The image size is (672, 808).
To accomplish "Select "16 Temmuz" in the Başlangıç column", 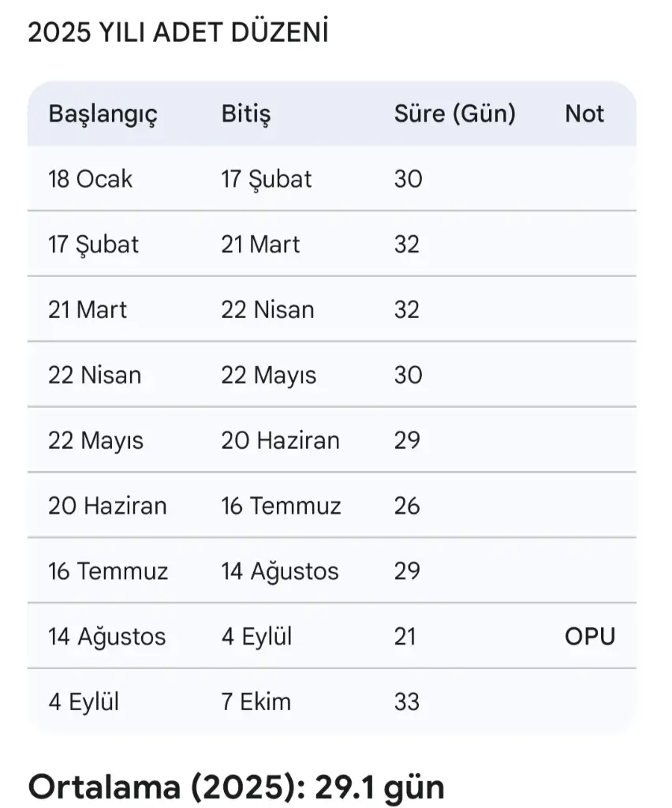I will (108, 571).
